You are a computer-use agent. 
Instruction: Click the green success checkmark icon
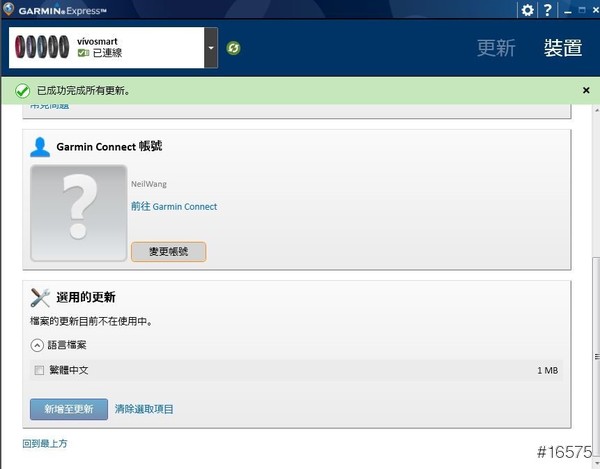click(22, 91)
